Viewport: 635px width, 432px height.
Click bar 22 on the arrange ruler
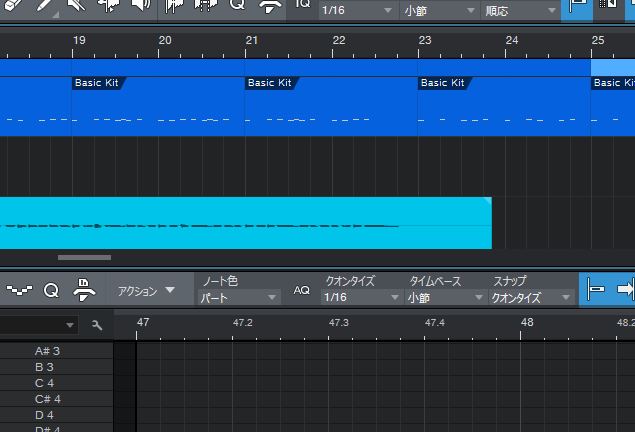339,40
